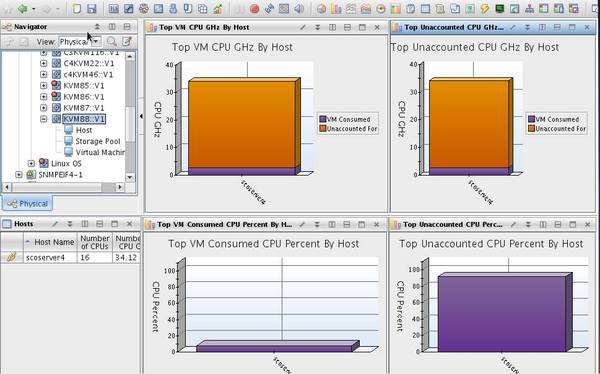Viewport: 600px width, 374px height.
Task: Click the find magnifier icon in Navigator
Action: click(x=111, y=41)
